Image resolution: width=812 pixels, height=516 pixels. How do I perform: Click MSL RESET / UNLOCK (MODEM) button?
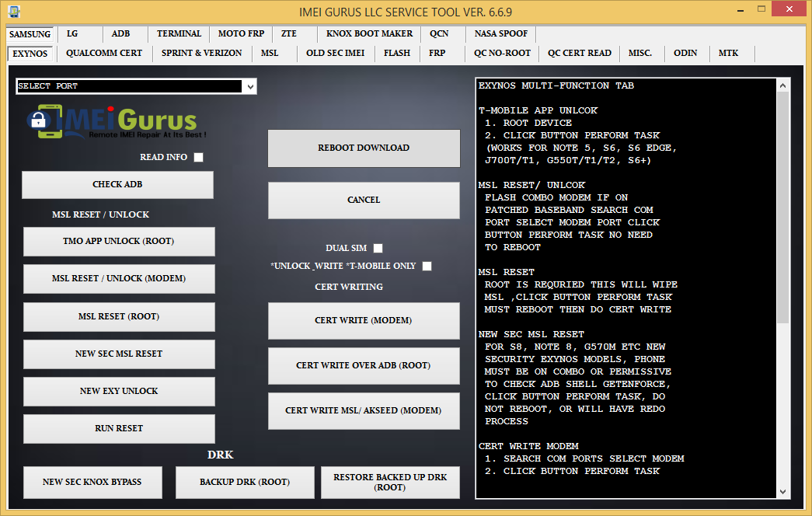[x=119, y=279]
